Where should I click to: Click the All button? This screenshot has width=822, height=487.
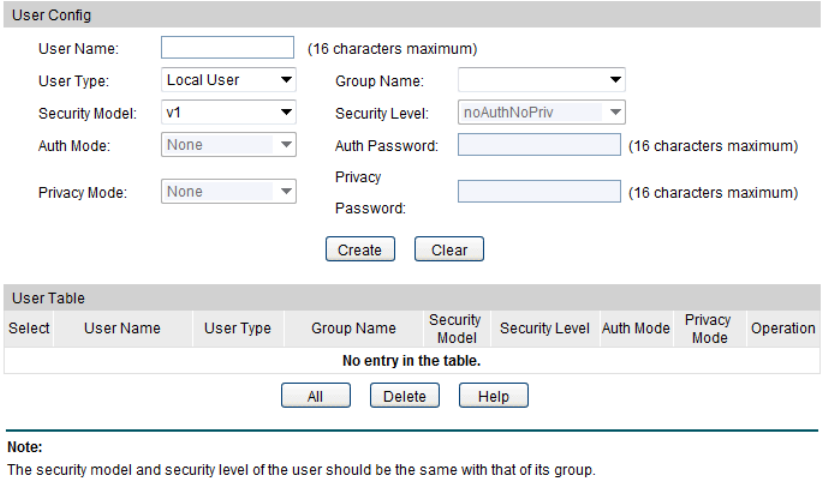315,397
